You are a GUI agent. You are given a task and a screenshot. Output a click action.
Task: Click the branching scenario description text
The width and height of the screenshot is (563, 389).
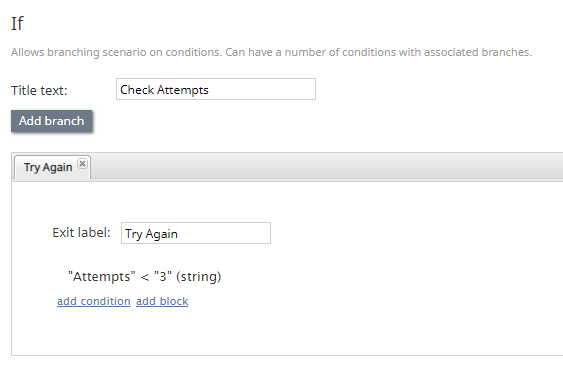[x=271, y=52]
